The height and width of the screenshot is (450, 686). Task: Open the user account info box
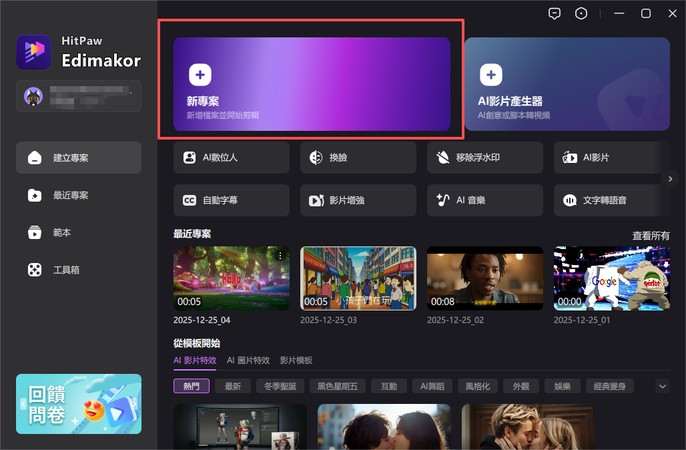[79, 96]
